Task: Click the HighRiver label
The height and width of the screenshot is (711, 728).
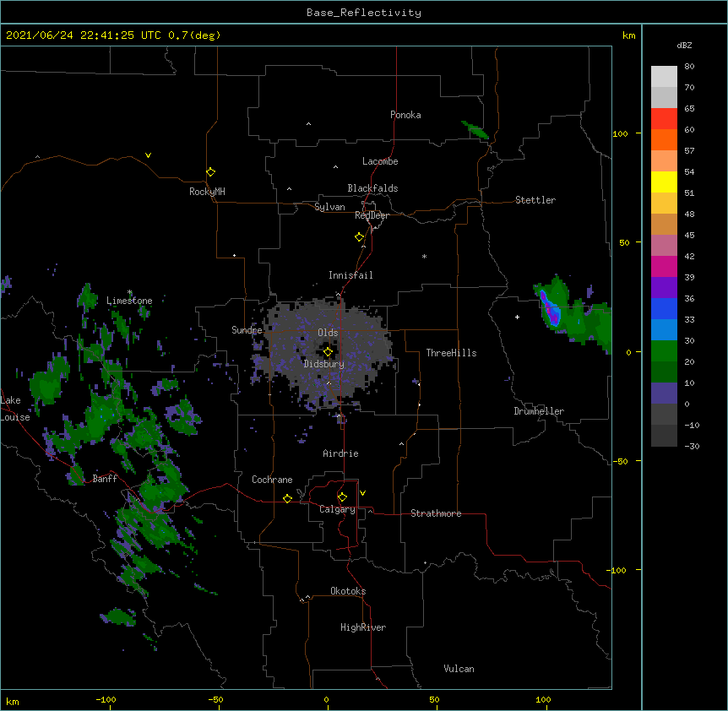Action: pos(363,627)
